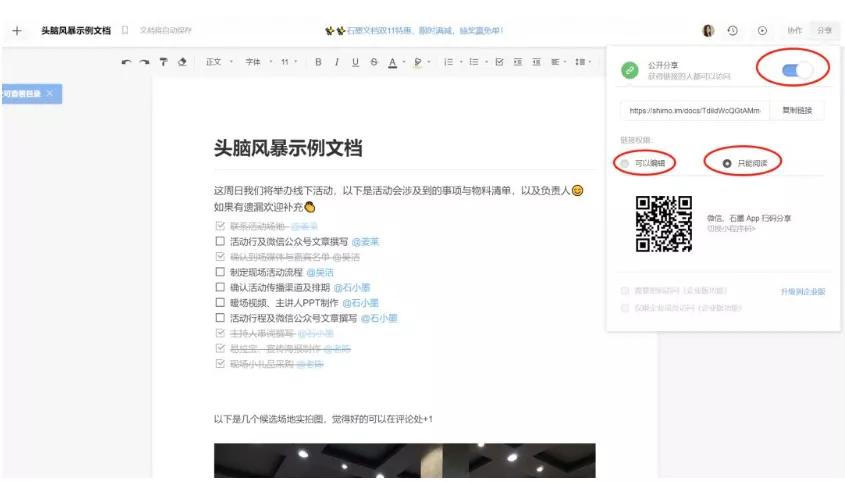This screenshot has width=845, height=483.
Task: Check the 暖场视频、主讲人PPT制作 task box
Action: point(220,302)
